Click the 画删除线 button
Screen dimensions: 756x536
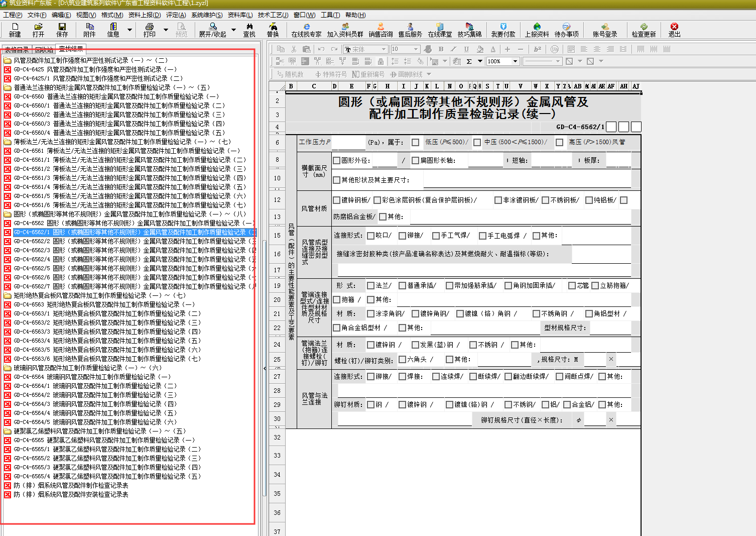click(x=407, y=74)
